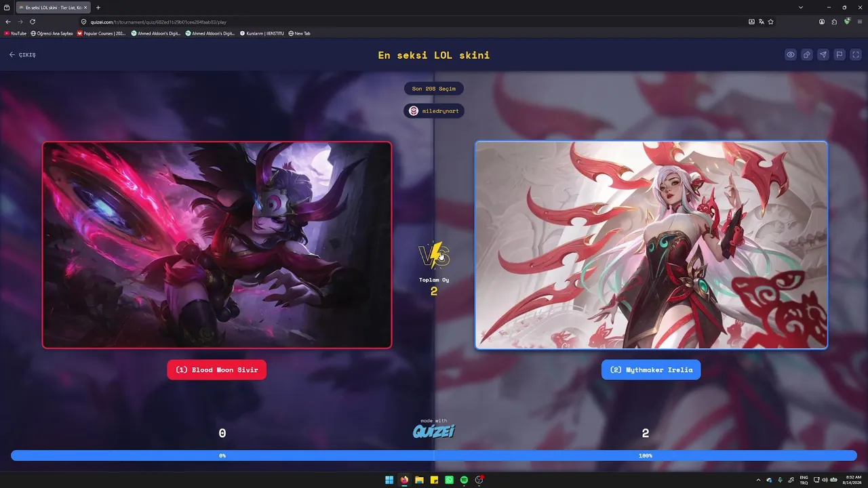Open the Popular Courses bookmark
This screenshot has width=868, height=488.
tap(102, 33)
